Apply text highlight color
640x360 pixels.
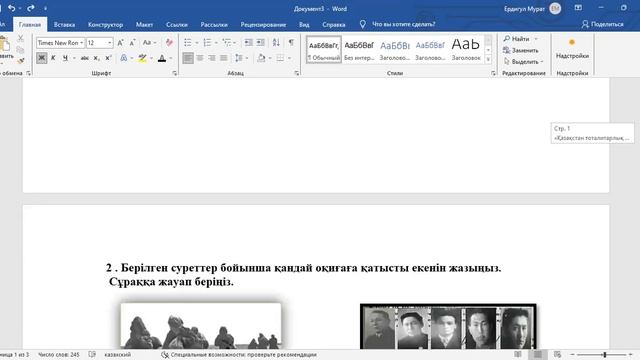(x=142, y=58)
